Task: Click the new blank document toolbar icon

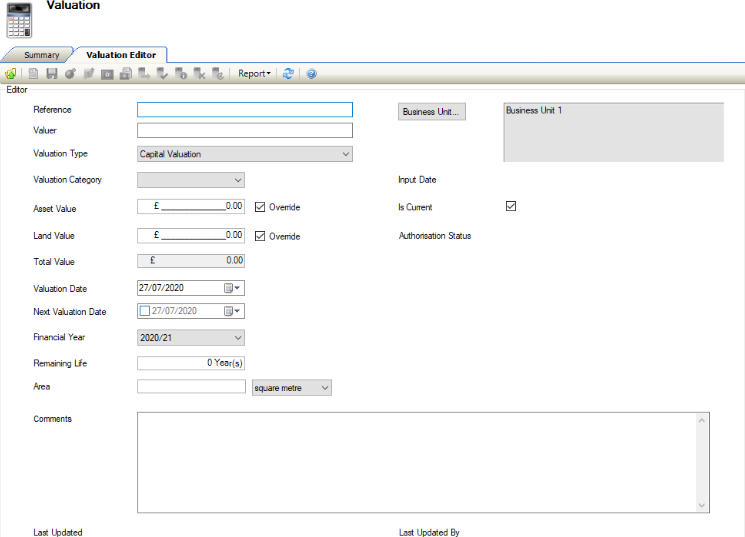Action: (x=34, y=74)
